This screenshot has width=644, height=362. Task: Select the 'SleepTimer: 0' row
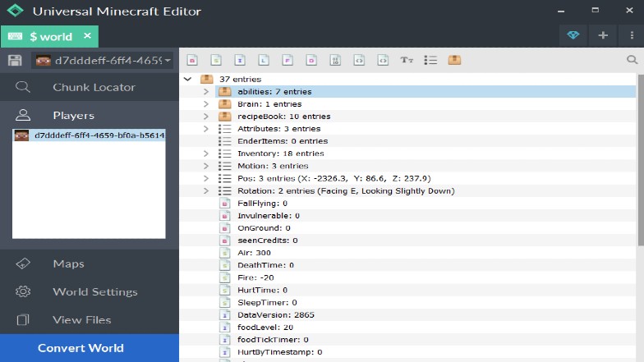425,302
